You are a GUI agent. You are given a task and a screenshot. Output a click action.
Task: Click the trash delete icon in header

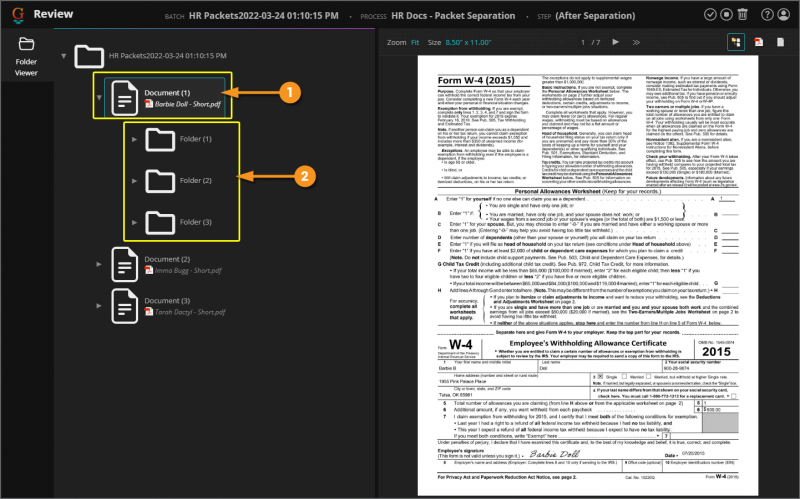742,14
